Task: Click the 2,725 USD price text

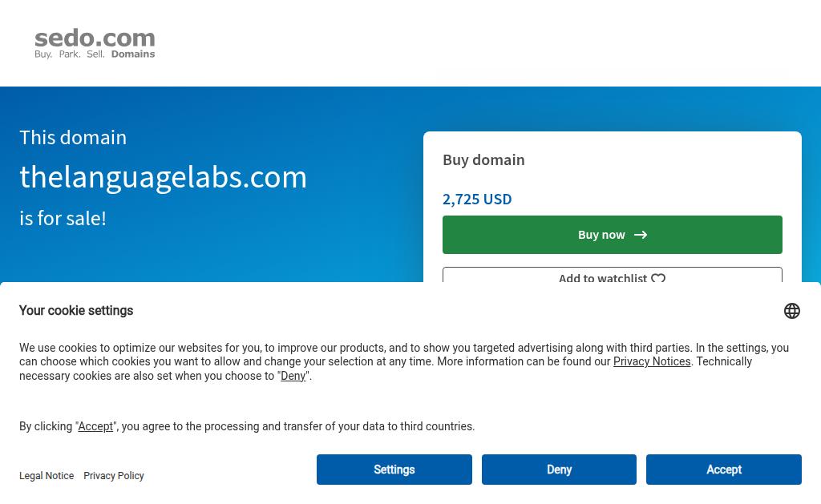Action: click(x=477, y=200)
